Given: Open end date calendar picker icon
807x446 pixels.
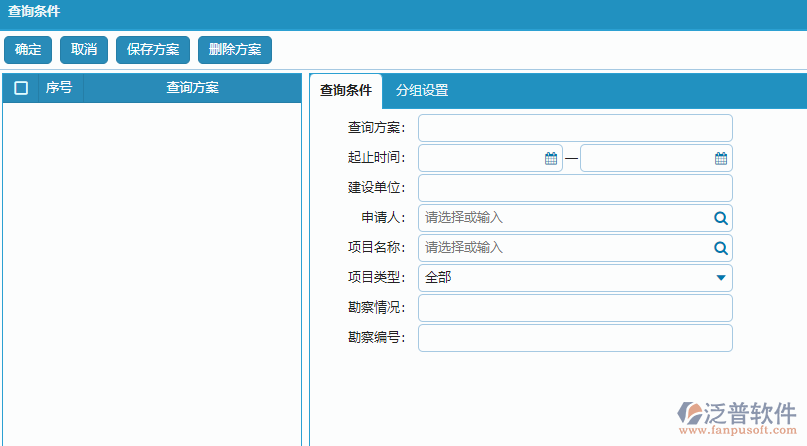Looking at the screenshot, I should click(x=720, y=158).
